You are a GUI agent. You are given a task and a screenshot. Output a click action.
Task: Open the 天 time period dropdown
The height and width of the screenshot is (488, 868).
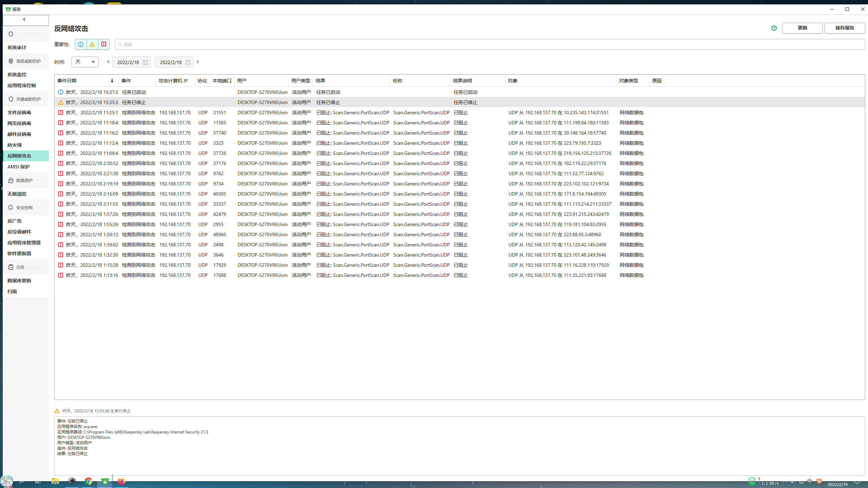(x=85, y=62)
